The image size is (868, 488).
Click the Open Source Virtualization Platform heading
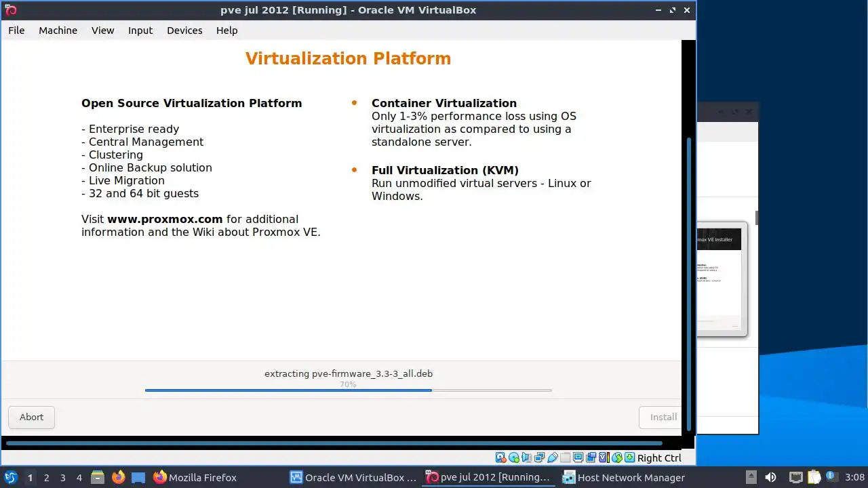[192, 103]
